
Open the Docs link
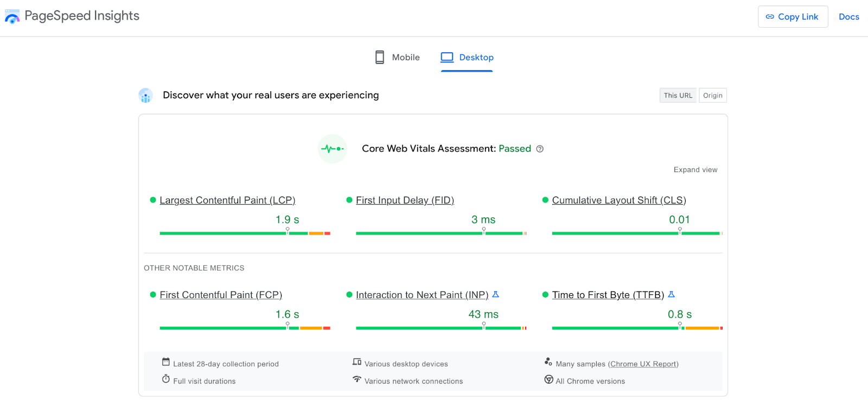[849, 17]
